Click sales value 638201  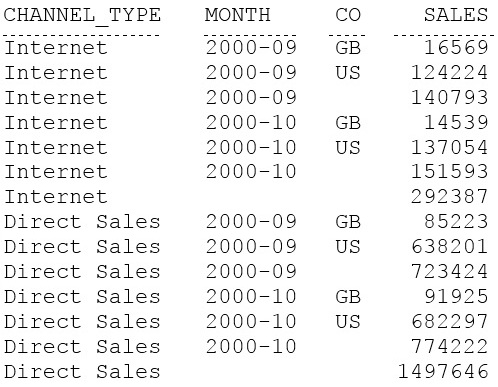(449, 247)
